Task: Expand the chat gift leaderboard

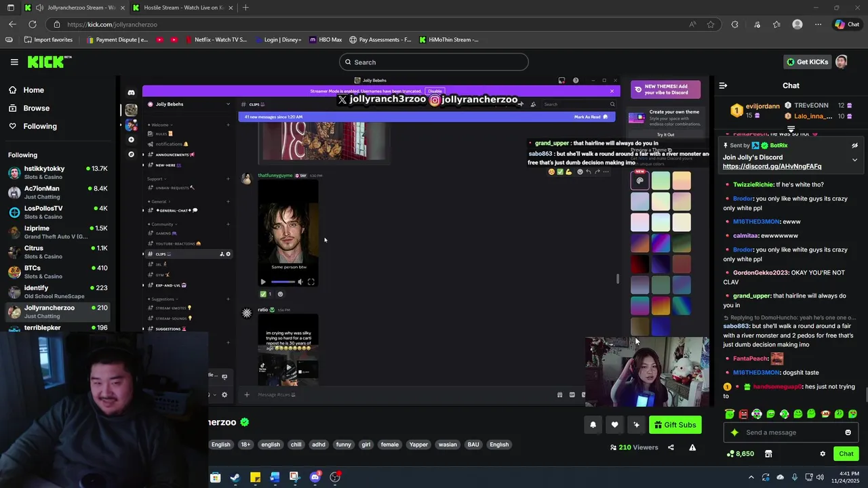Action: (791, 128)
